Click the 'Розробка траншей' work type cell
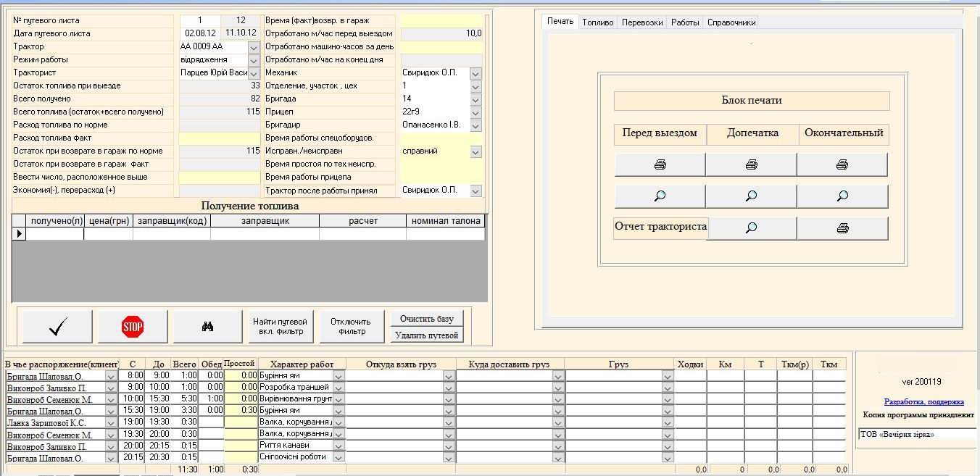The width and height of the screenshot is (980, 476). [x=296, y=388]
